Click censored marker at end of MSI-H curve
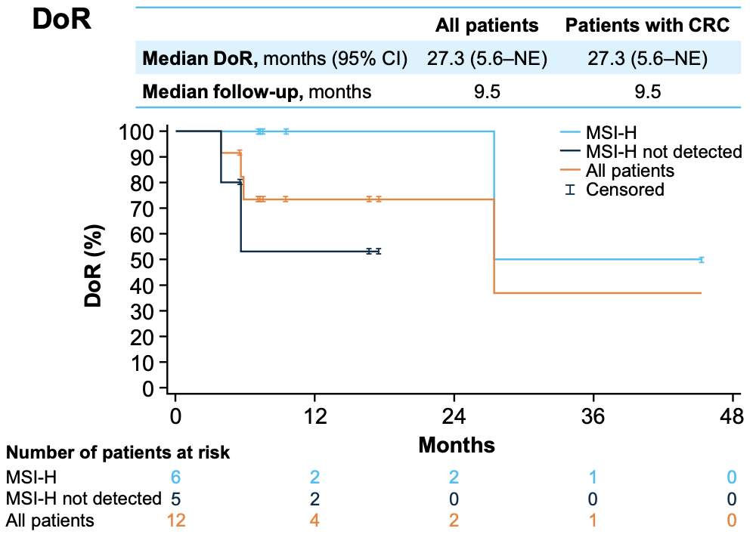This screenshot has width=756, height=553. (701, 260)
